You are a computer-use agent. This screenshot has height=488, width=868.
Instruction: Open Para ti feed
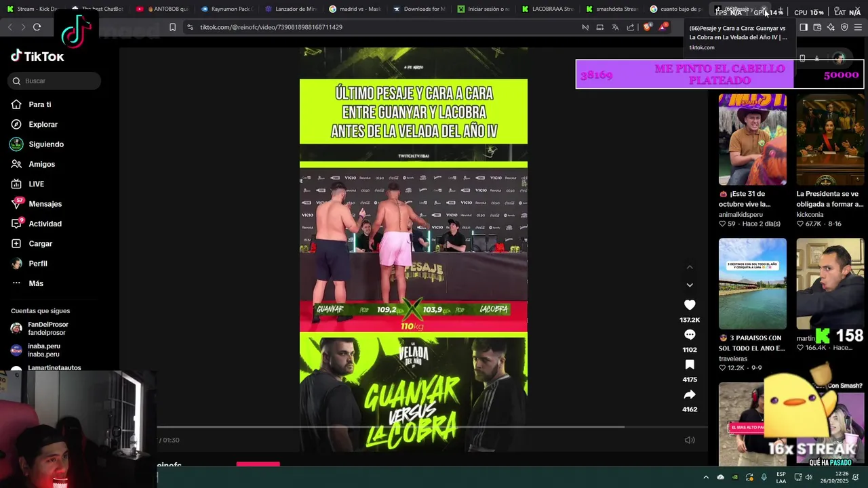[40, 104]
